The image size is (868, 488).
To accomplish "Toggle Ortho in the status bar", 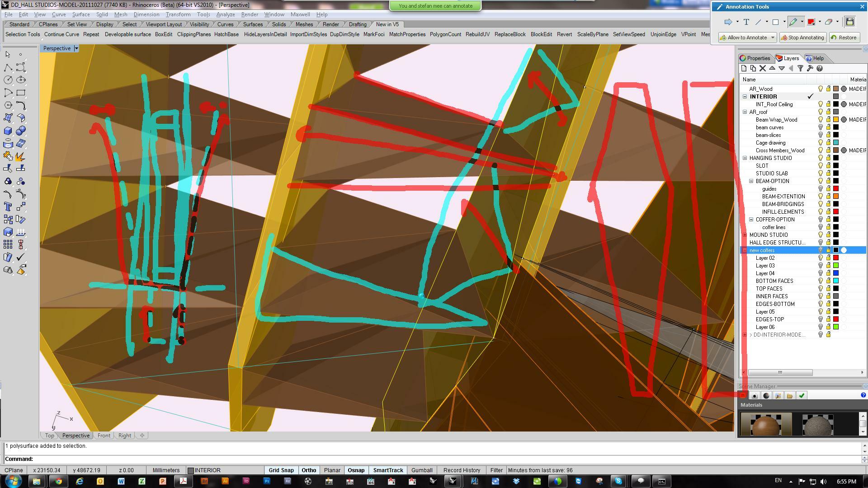I will 309,470.
